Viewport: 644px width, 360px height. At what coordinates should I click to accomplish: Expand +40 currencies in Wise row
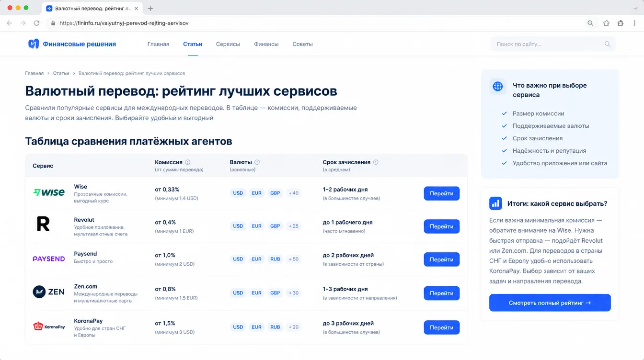tap(293, 193)
